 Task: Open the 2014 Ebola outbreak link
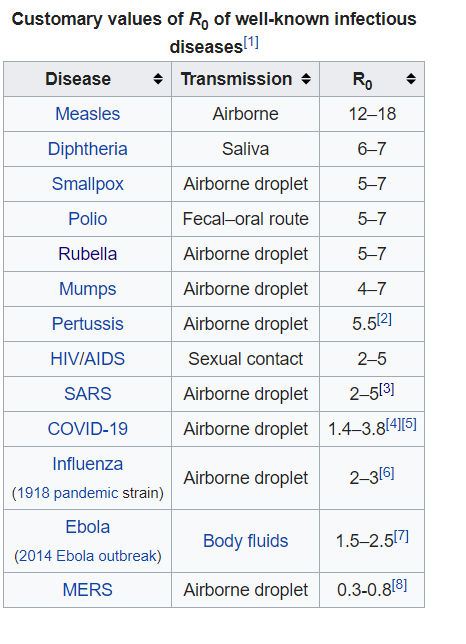coord(87,556)
